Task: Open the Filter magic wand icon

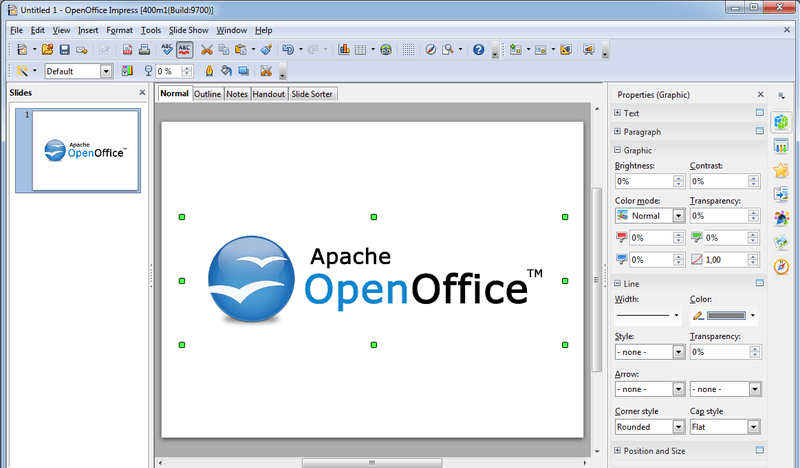Action: tap(22, 70)
